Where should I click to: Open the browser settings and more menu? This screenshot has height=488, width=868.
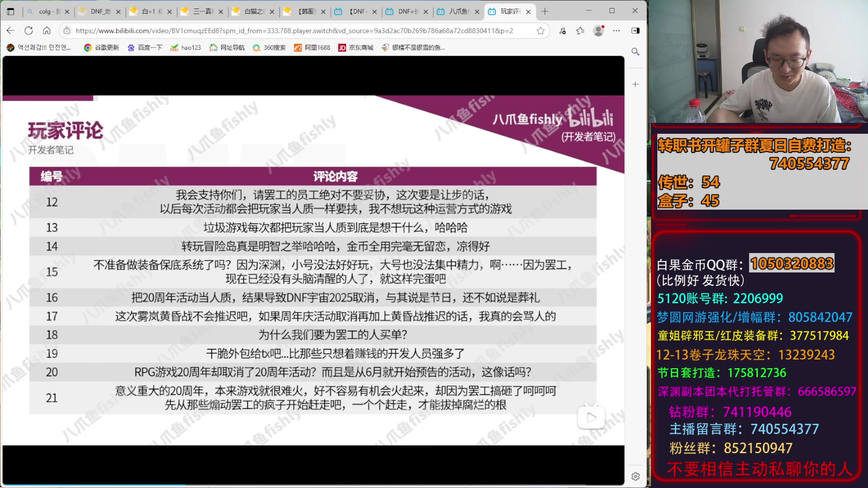pos(617,31)
